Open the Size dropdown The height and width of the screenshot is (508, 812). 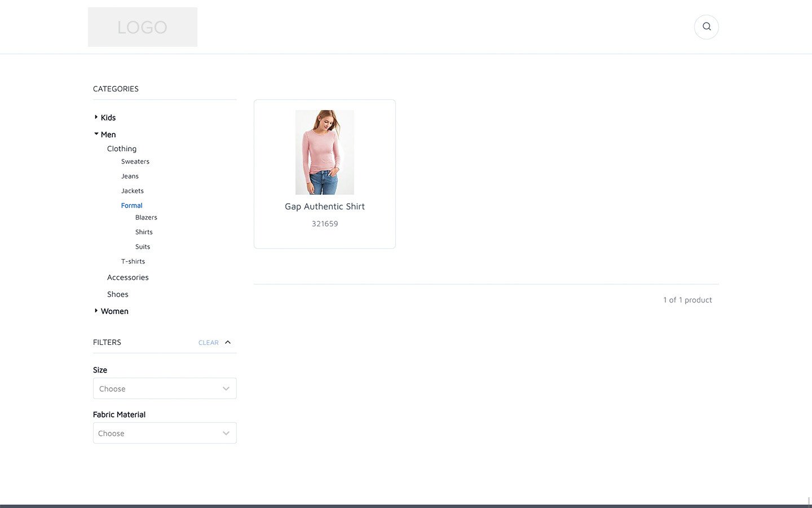coord(165,388)
